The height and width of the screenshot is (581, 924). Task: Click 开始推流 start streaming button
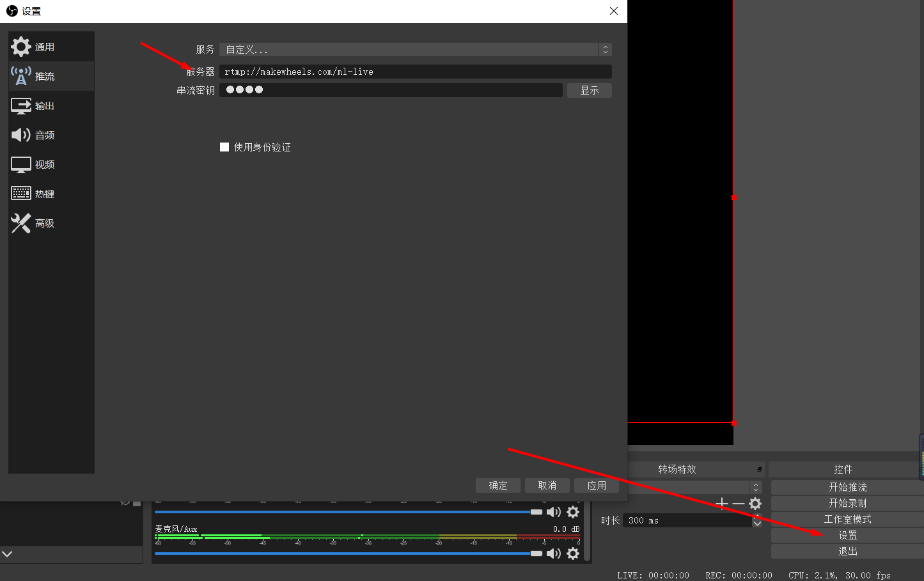847,487
